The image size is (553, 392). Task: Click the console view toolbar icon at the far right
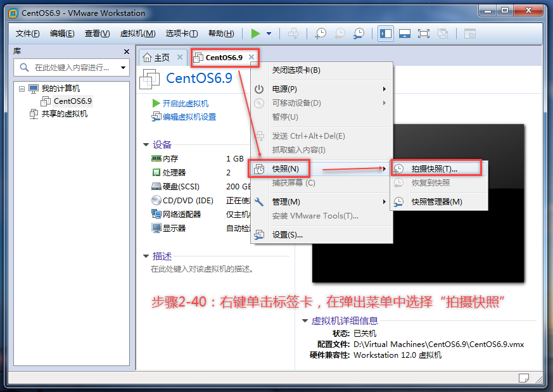point(470,34)
